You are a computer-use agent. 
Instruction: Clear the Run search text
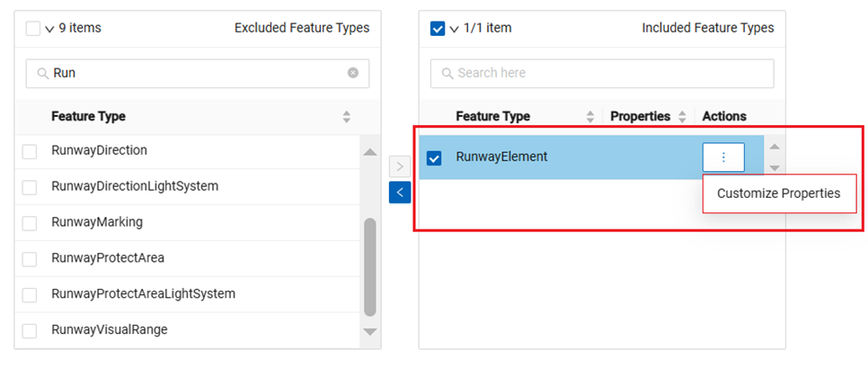(352, 73)
